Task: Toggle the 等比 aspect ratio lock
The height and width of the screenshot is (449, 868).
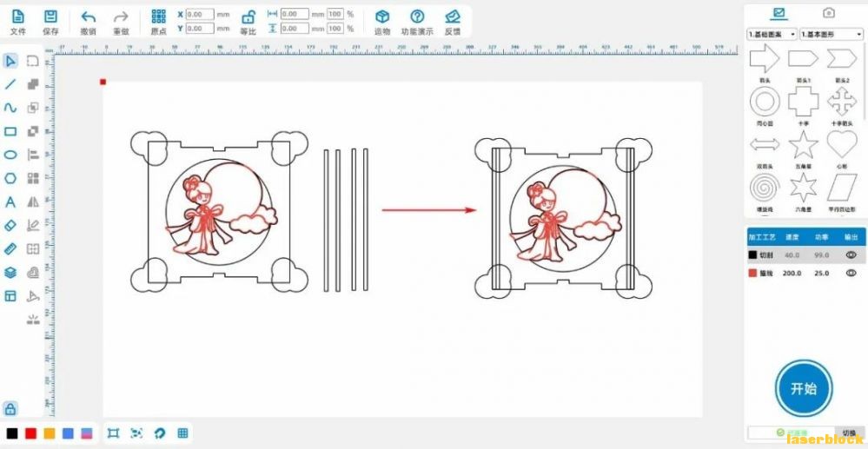Action: (248, 17)
